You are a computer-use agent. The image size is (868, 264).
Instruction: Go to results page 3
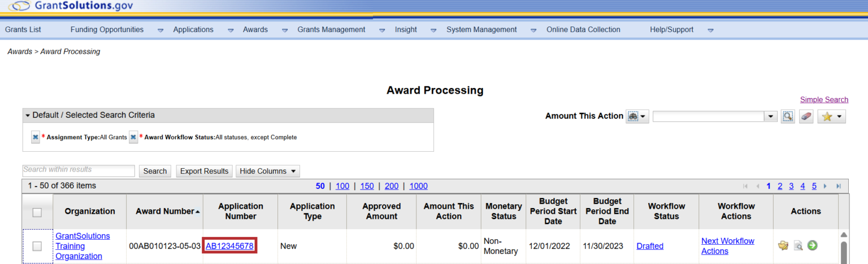[791, 186]
